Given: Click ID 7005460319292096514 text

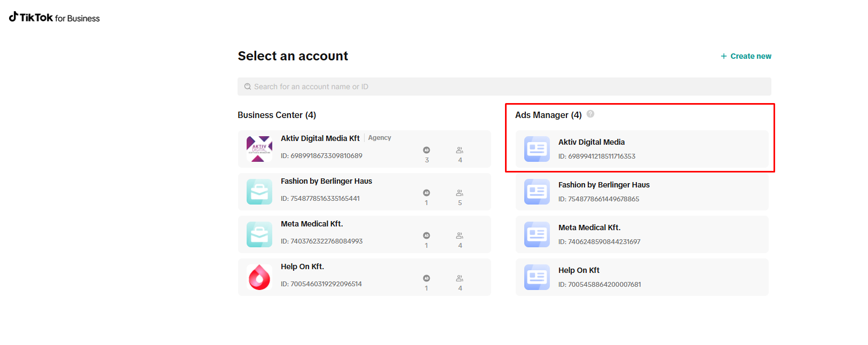Looking at the screenshot, I should click(x=321, y=284).
